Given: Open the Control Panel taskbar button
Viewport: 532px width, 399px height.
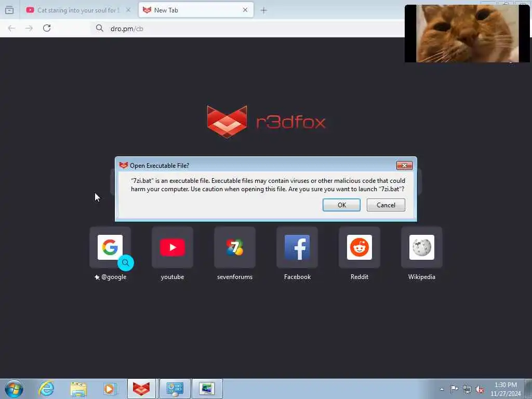Looking at the screenshot, I should (x=175, y=389).
